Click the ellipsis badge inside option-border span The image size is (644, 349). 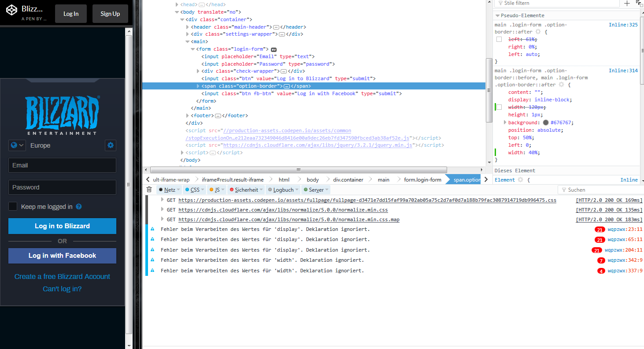click(x=287, y=86)
